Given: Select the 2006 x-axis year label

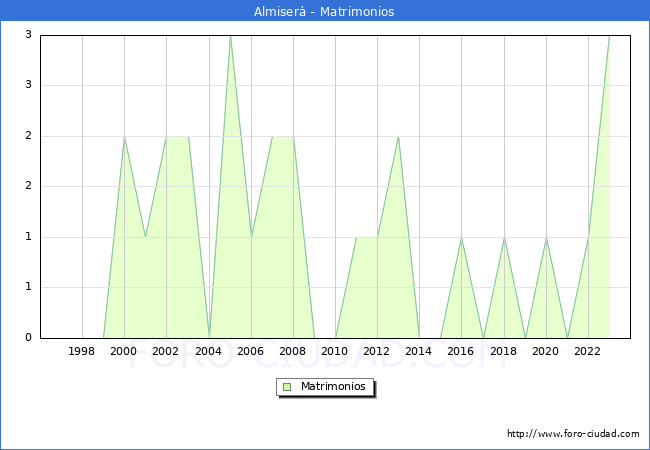Looking at the screenshot, I should click(251, 351).
